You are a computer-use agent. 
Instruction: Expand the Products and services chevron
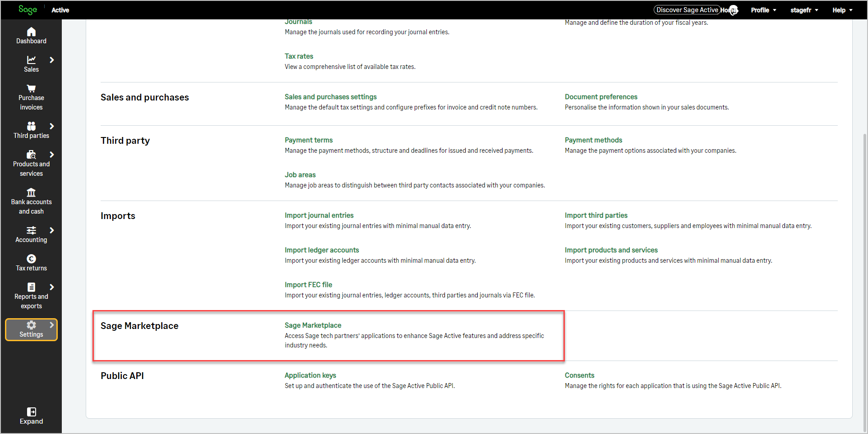[x=52, y=155]
